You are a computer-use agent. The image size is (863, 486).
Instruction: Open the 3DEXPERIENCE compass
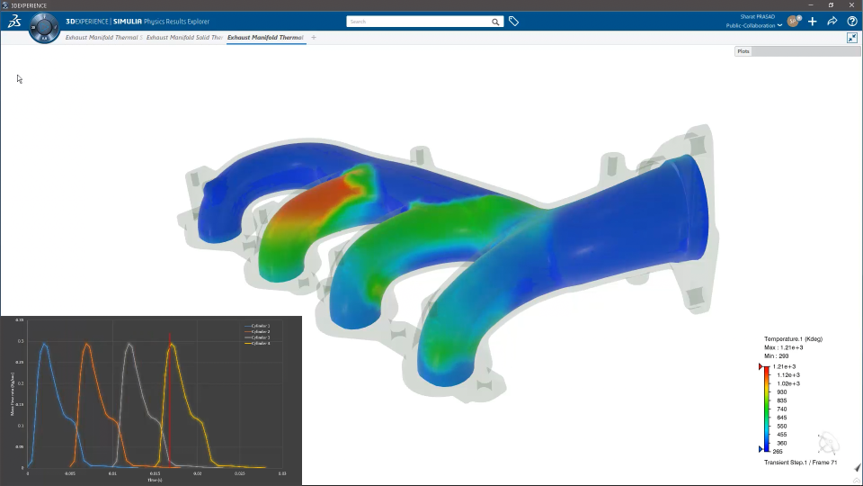click(x=44, y=27)
